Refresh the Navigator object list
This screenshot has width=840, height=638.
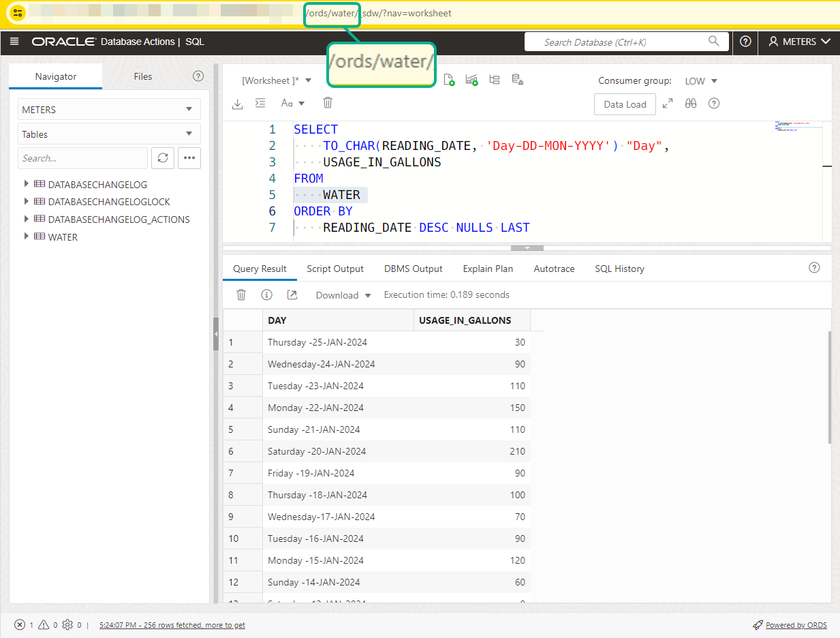[x=162, y=158]
